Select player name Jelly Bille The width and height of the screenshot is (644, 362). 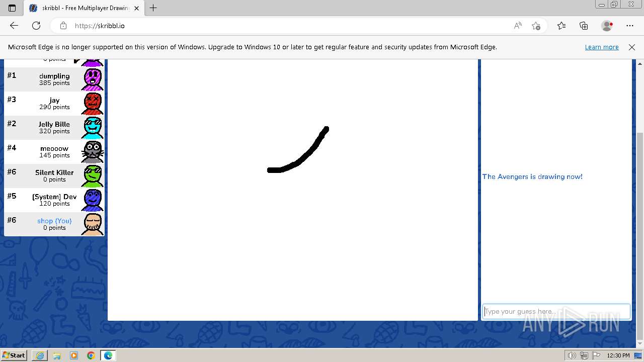54,124
